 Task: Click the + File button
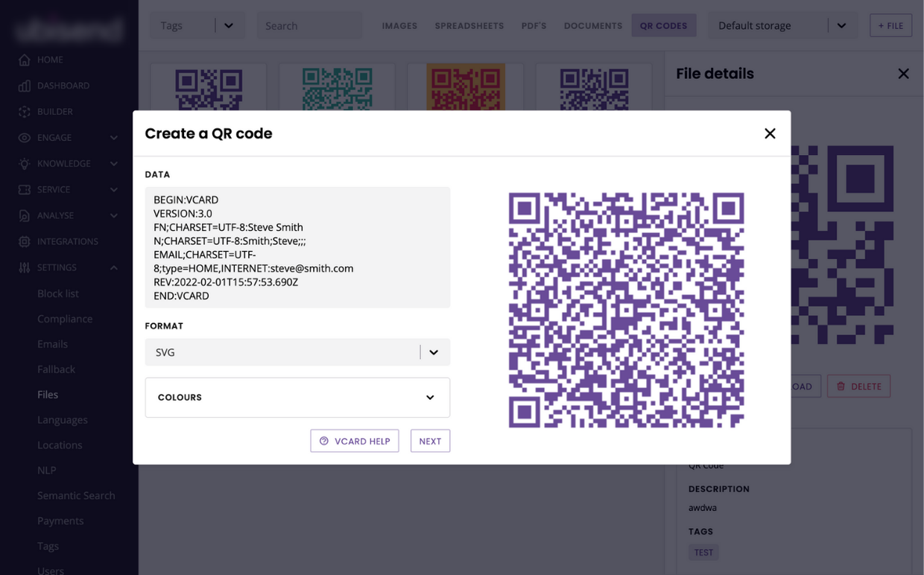click(890, 25)
